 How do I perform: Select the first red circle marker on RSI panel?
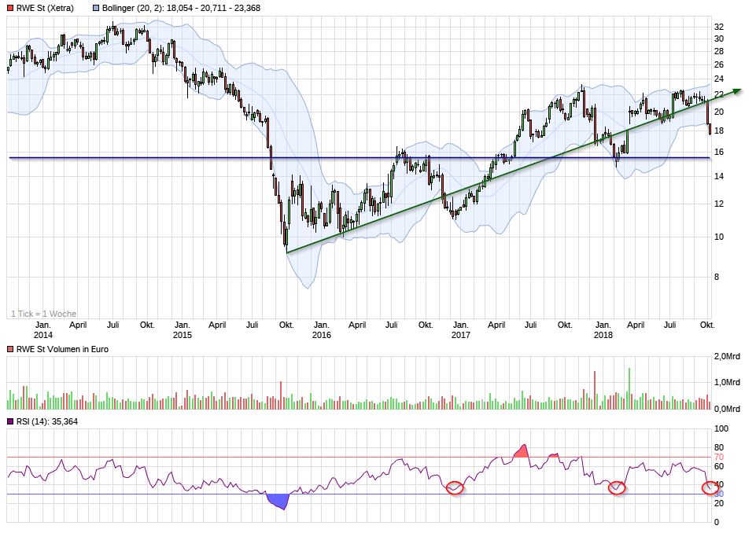click(455, 487)
